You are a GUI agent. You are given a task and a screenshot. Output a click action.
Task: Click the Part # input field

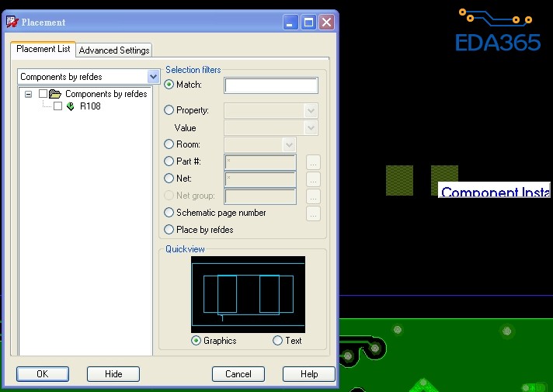point(260,162)
